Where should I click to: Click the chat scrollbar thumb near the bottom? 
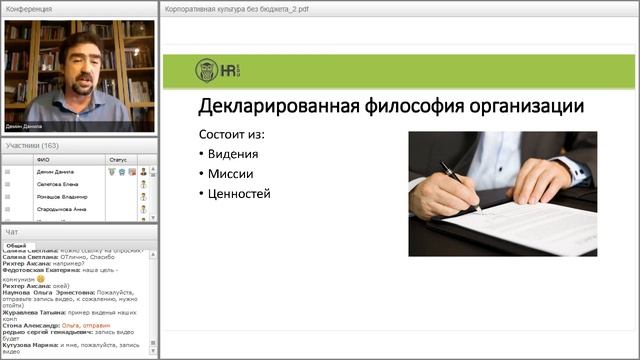point(153,343)
